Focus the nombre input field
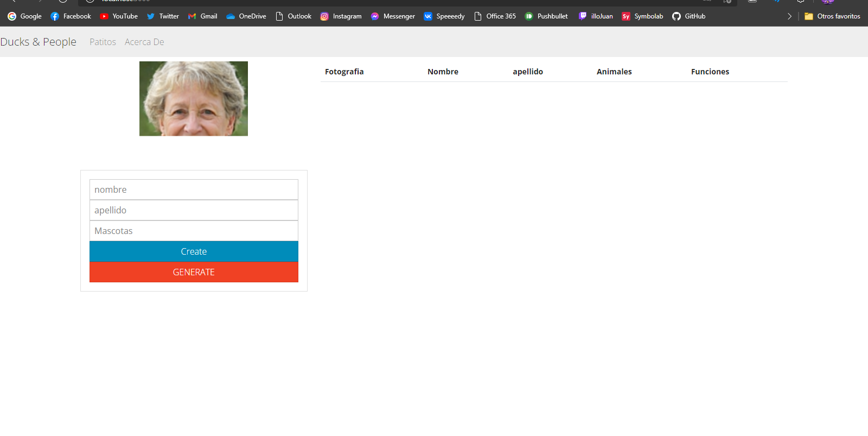 click(x=194, y=189)
